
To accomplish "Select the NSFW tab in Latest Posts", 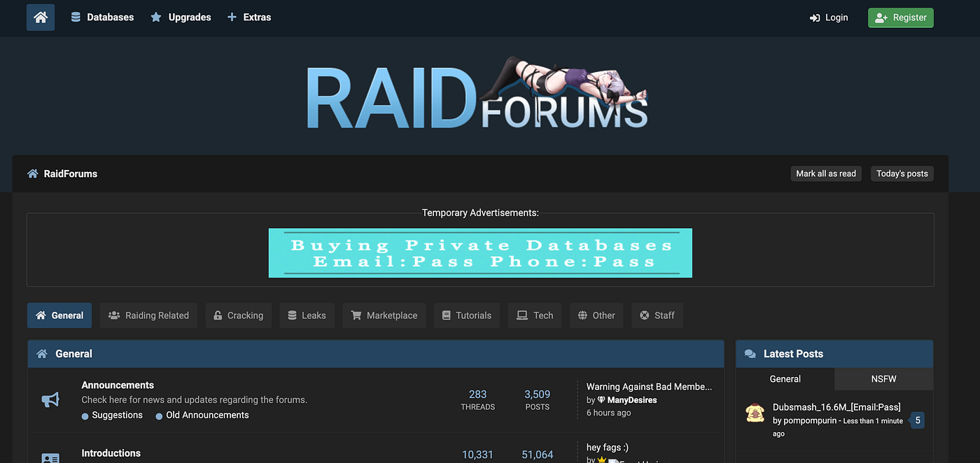I will [883, 379].
